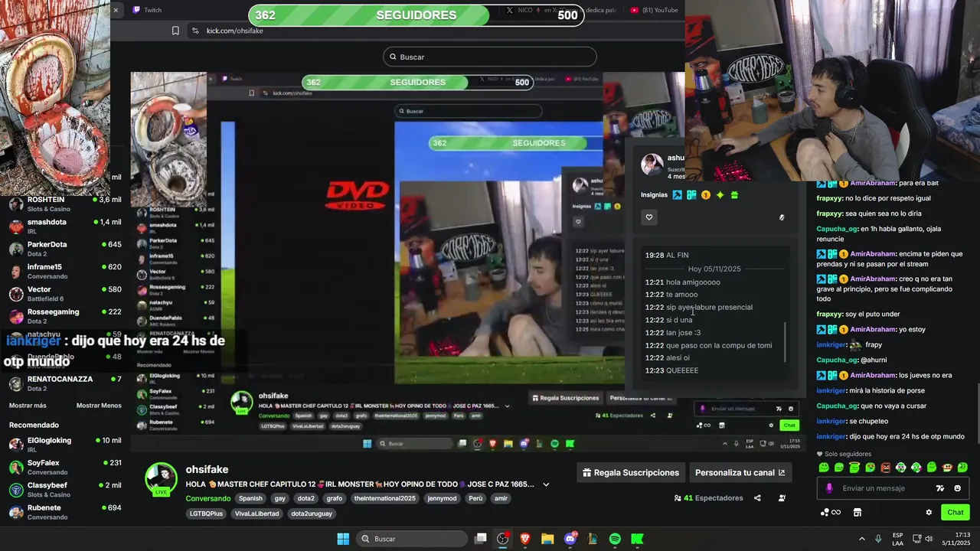Open the ohsifake channel name link

(207, 470)
